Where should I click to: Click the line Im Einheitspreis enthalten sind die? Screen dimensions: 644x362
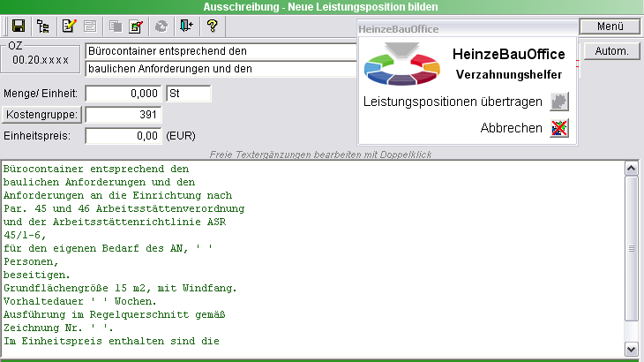click(x=111, y=341)
